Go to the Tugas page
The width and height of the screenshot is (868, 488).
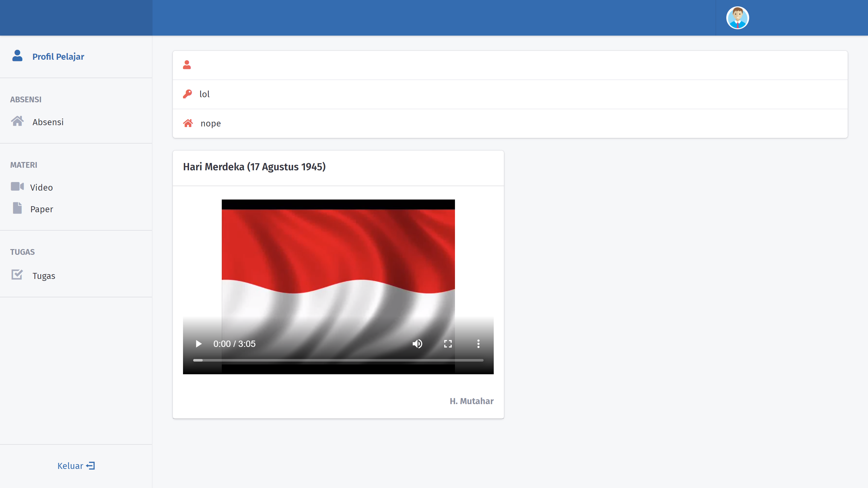[x=44, y=276]
